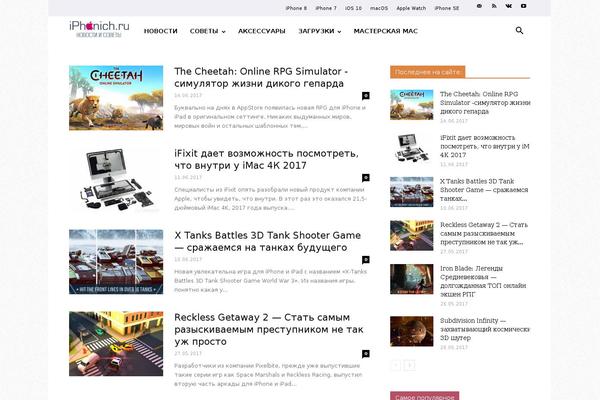Open the macOS top link

pos(379,8)
